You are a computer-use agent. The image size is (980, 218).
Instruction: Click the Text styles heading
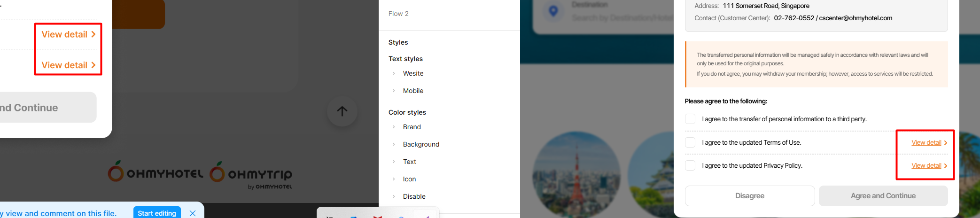coord(405,59)
